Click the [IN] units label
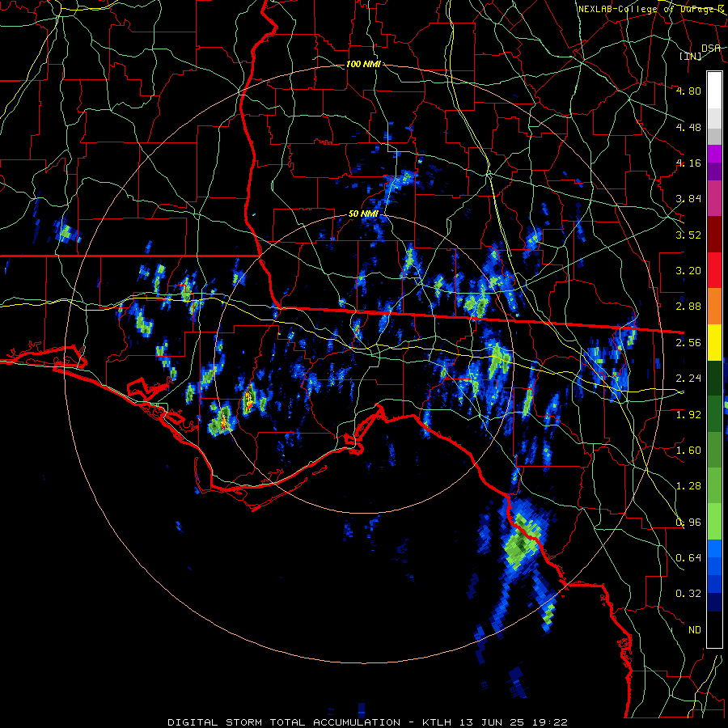This screenshot has height=728, width=728. coord(691,56)
